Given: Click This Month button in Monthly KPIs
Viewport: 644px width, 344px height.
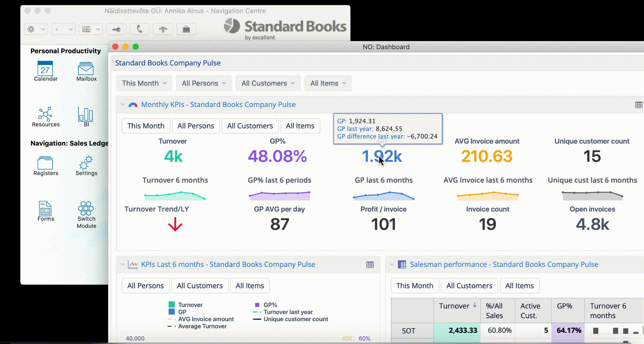Looking at the screenshot, I should (x=146, y=126).
